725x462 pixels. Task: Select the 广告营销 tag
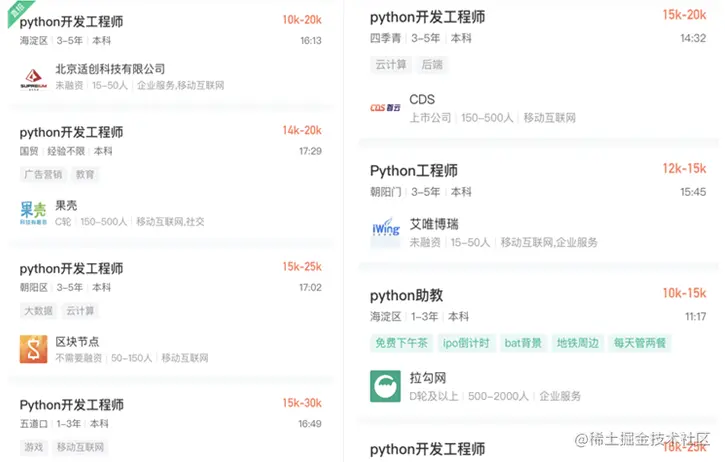pyautogui.click(x=43, y=174)
